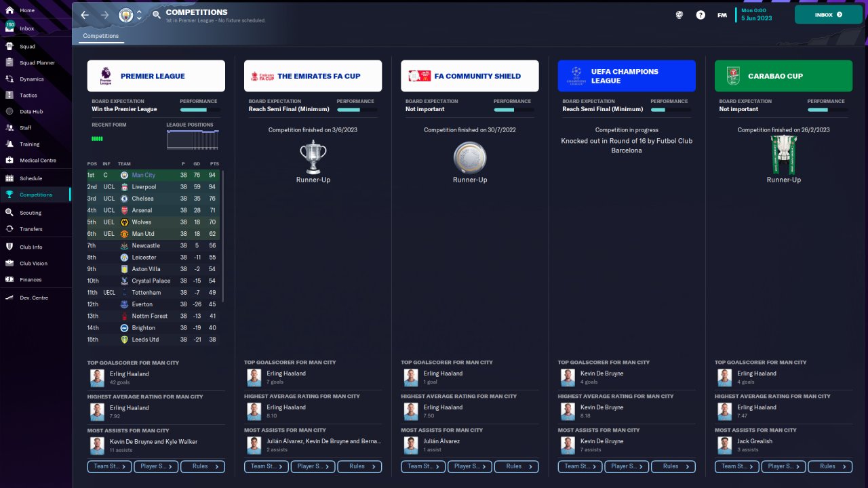This screenshot has width=868, height=488.
Task: Click the globe icon in the top bar
Action: pyautogui.click(x=679, y=15)
